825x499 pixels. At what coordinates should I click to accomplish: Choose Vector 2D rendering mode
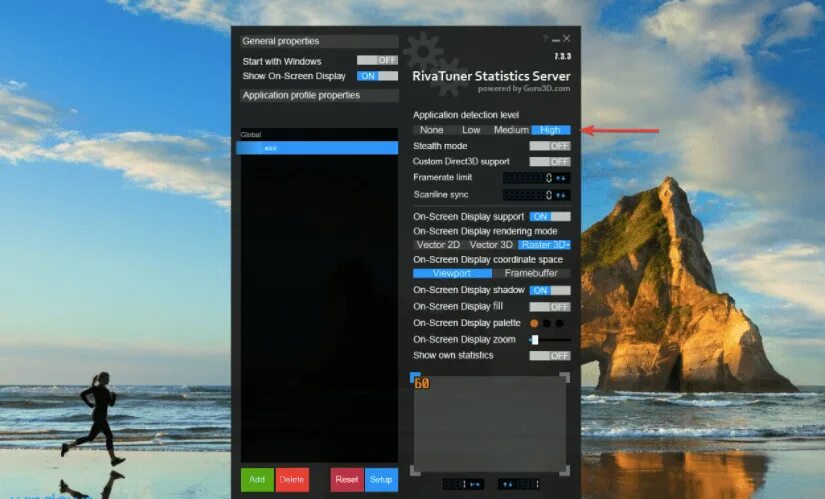tap(438, 245)
